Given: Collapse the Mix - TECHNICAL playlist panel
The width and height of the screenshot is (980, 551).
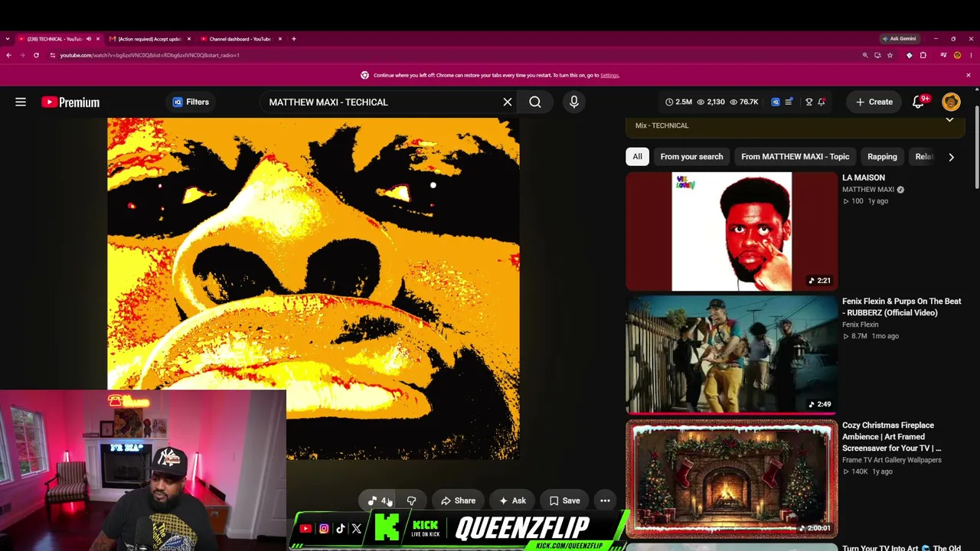Looking at the screenshot, I should pos(949,120).
